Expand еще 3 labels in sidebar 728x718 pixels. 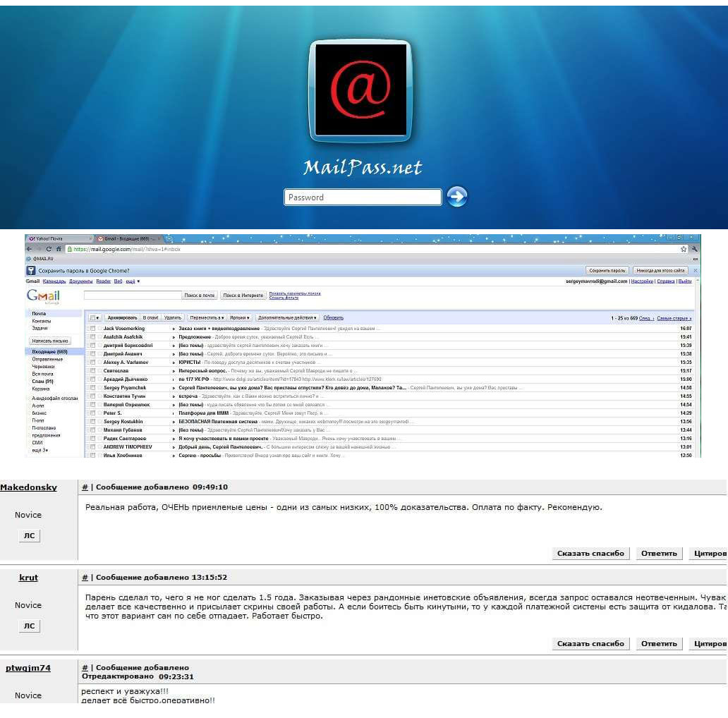click(40, 450)
